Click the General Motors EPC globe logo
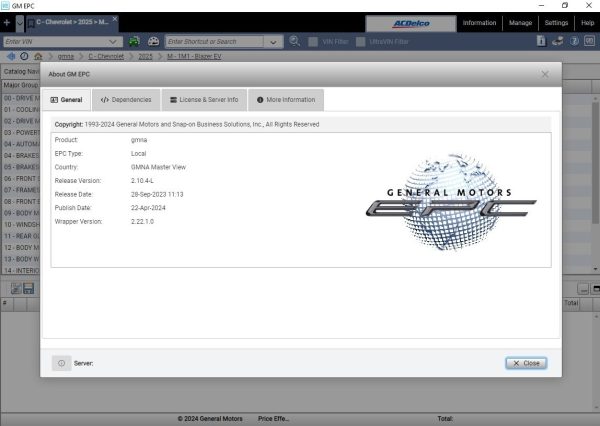The image size is (600, 426). [x=451, y=202]
